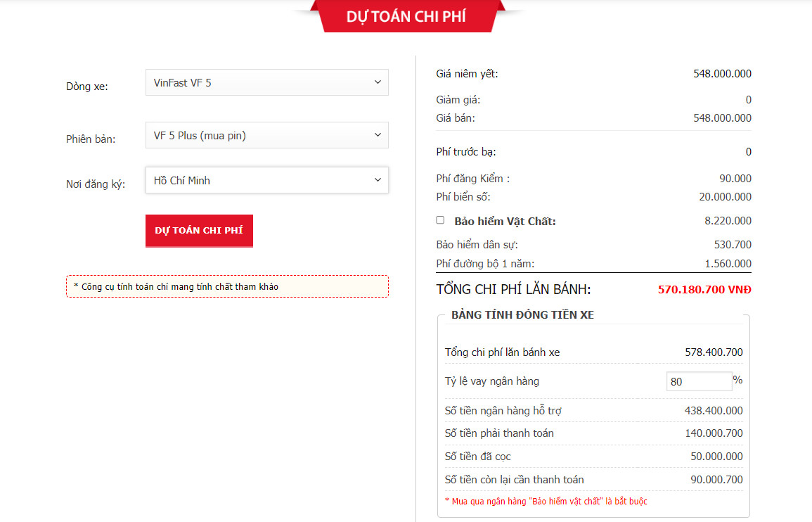
Task: Click the DỰ TOÁN CHI PHÍ header banner
Action: pyautogui.click(x=406, y=17)
